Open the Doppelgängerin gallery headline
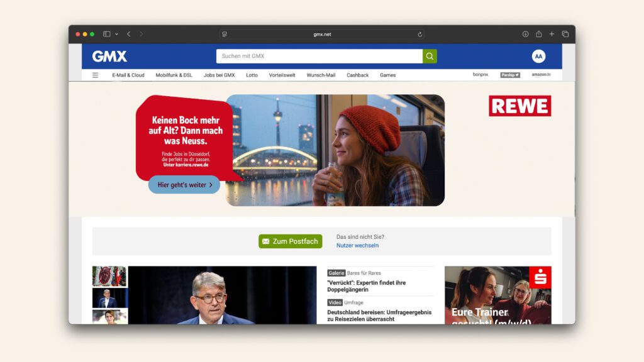 click(x=367, y=286)
